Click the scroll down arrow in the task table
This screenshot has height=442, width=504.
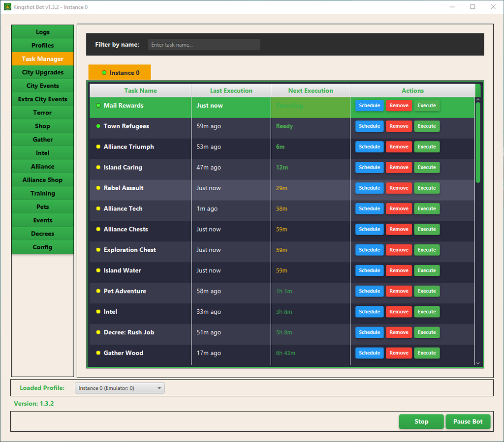coord(477,363)
